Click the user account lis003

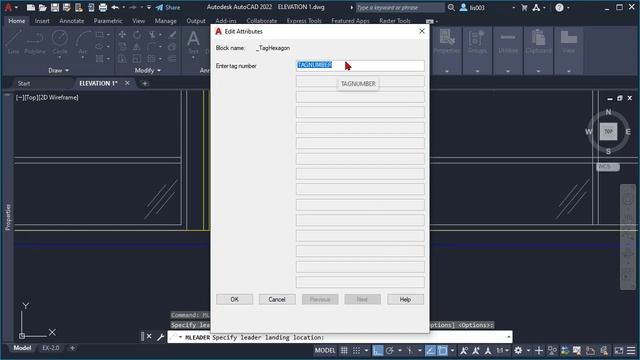click(x=472, y=7)
